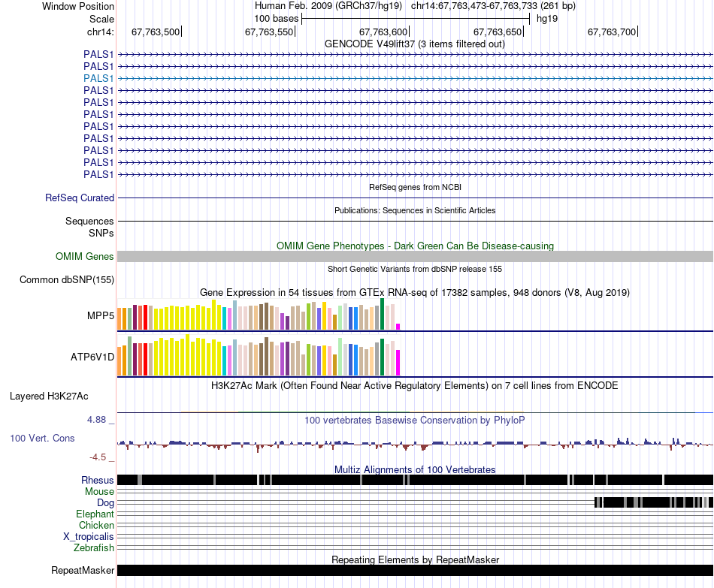Select the Mouse alignment label

pyautogui.click(x=99, y=492)
